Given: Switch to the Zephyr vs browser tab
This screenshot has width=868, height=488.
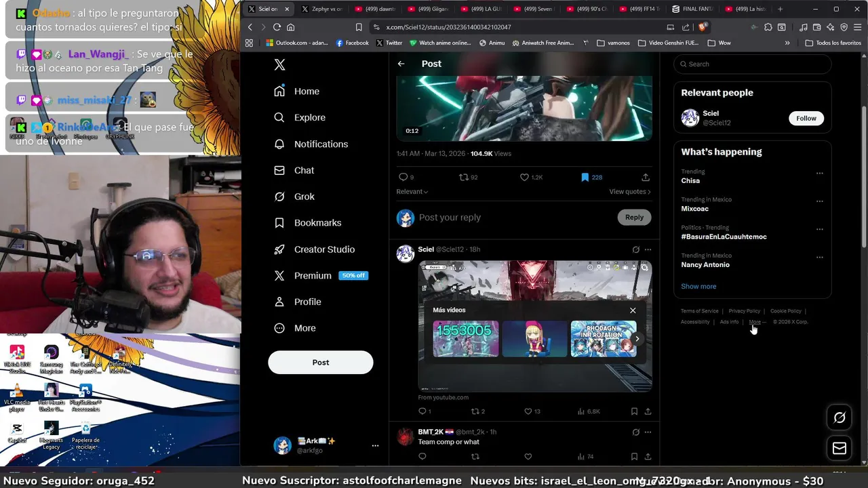Looking at the screenshot, I should tap(322, 9).
